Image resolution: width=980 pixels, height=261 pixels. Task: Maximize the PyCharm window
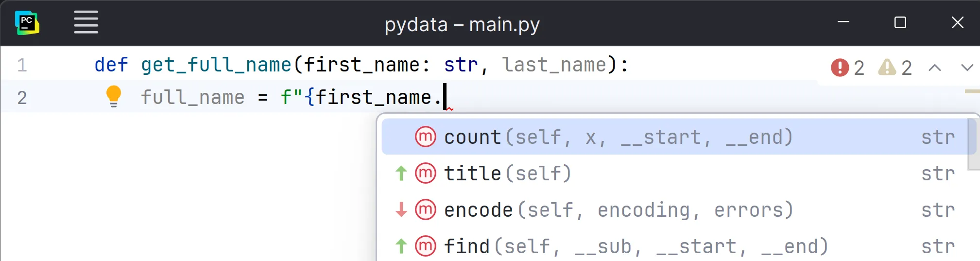point(900,23)
